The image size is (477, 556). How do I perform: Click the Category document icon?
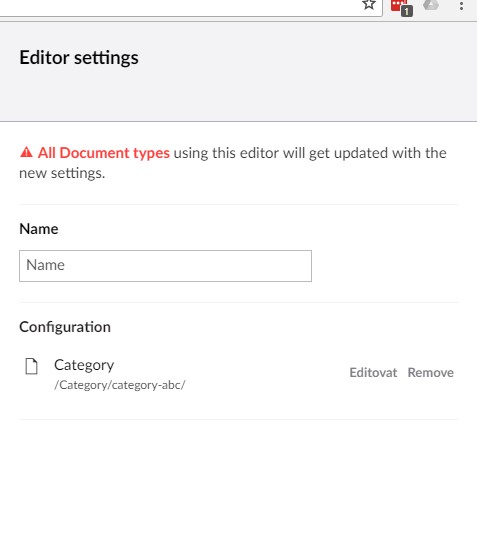coord(32,366)
